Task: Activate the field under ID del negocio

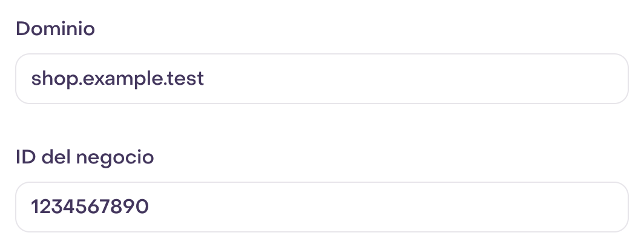Action: (x=322, y=207)
